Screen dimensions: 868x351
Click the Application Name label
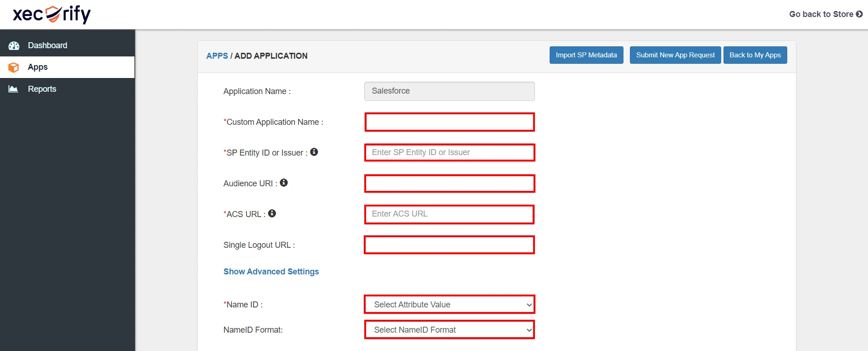[x=257, y=91]
